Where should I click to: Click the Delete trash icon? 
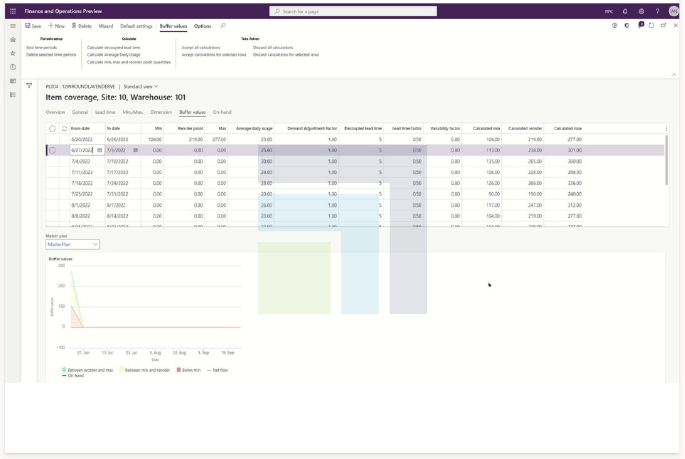tap(74, 26)
